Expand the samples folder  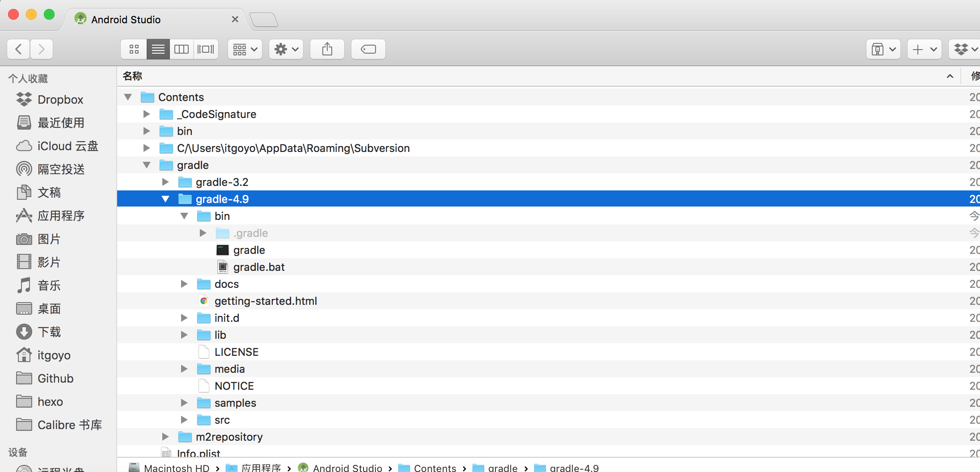184,403
